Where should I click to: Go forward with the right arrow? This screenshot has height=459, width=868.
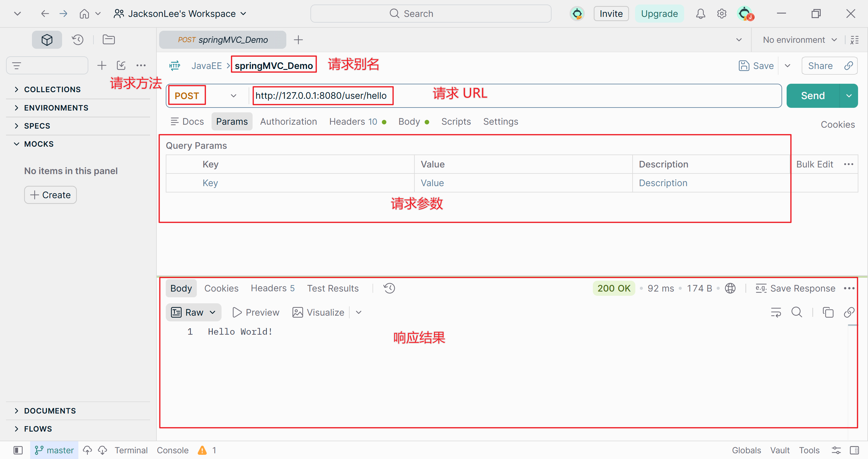63,14
